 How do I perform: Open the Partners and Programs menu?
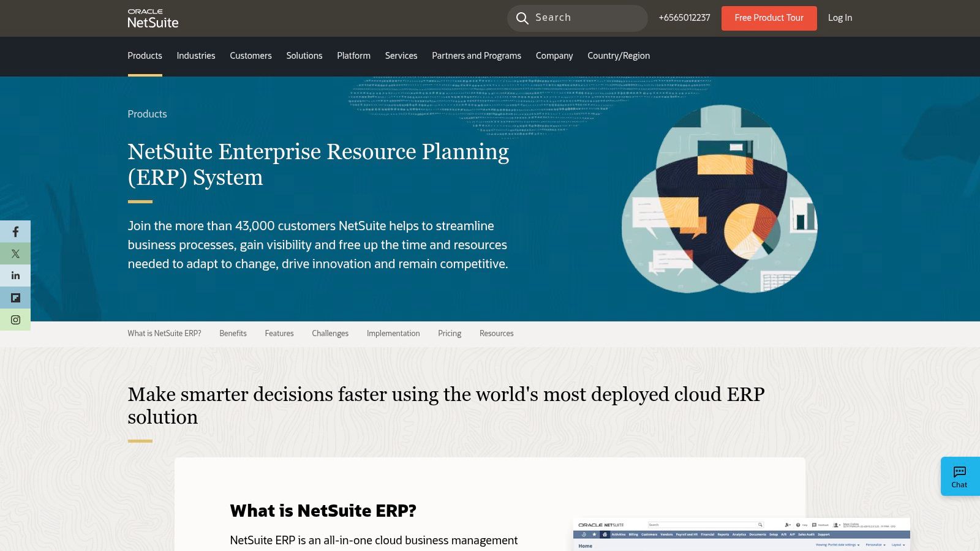coord(476,56)
